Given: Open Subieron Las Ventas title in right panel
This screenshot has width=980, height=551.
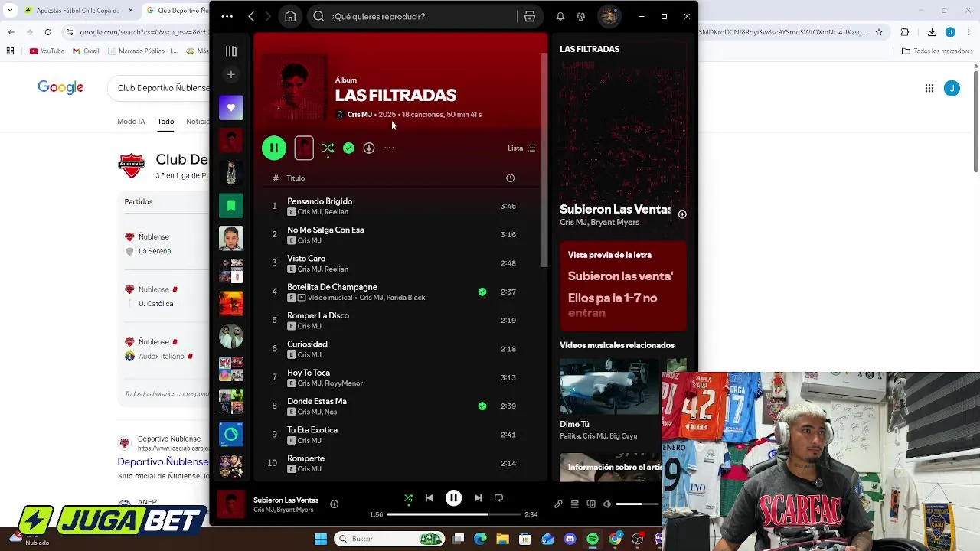Looking at the screenshot, I should pyautogui.click(x=616, y=209).
